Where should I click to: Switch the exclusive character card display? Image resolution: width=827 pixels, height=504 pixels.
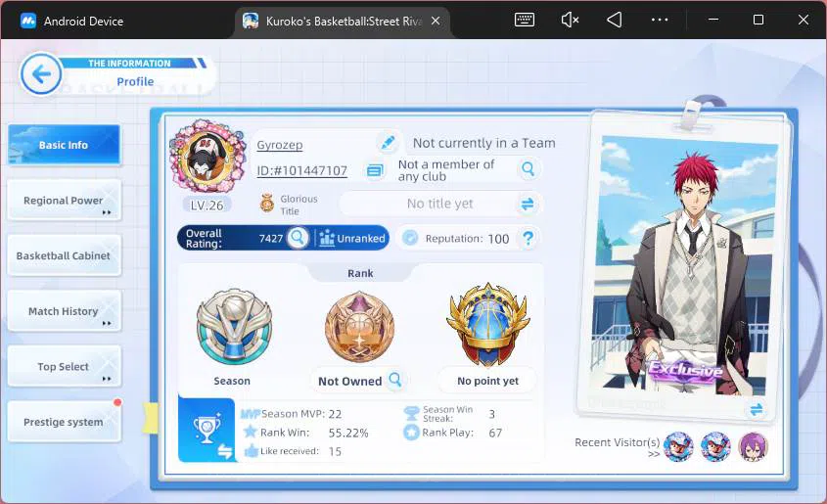(757, 409)
